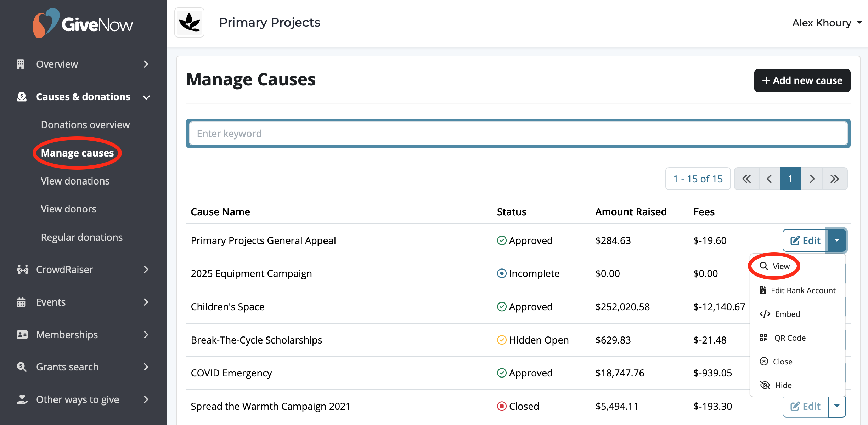The image size is (868, 425).
Task: Open the Primary Projects organisation logo
Action: [190, 23]
